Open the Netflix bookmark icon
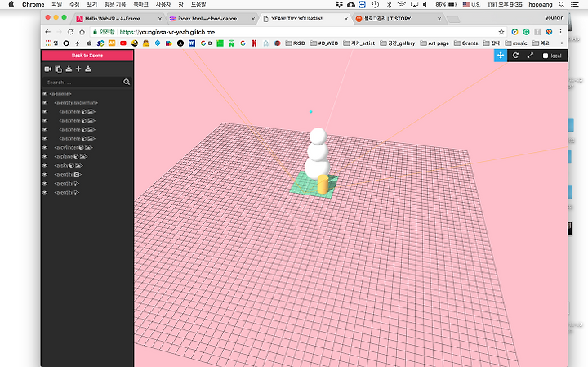 click(x=254, y=43)
